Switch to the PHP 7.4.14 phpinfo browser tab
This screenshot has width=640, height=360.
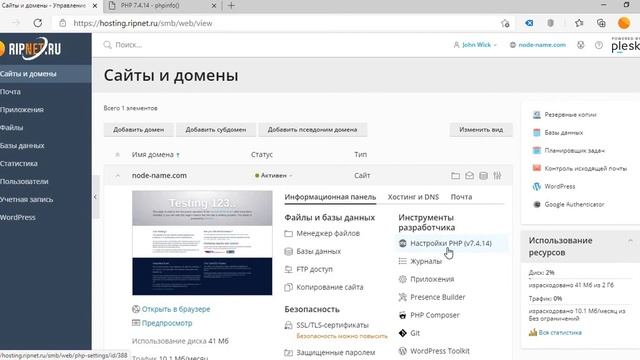click(x=162, y=6)
